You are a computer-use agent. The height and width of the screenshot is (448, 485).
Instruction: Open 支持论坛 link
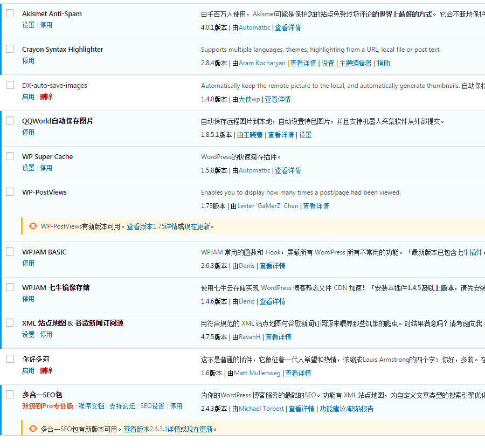pyautogui.click(x=122, y=406)
